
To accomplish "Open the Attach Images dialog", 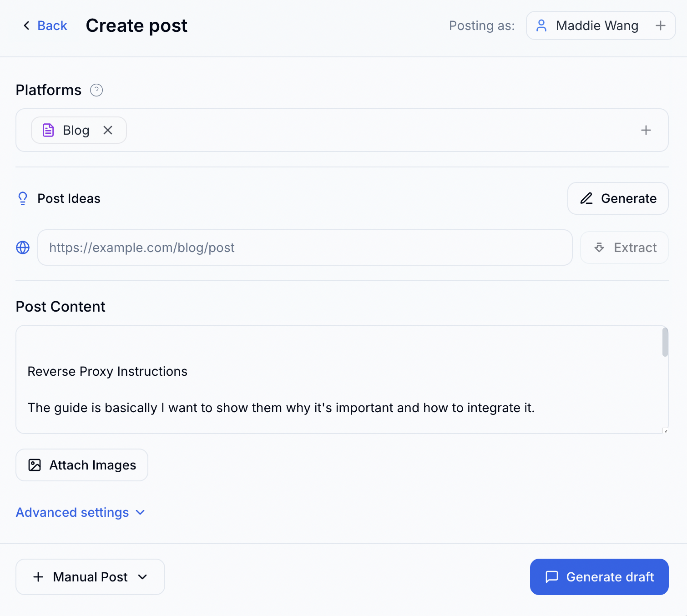I will pyautogui.click(x=82, y=465).
